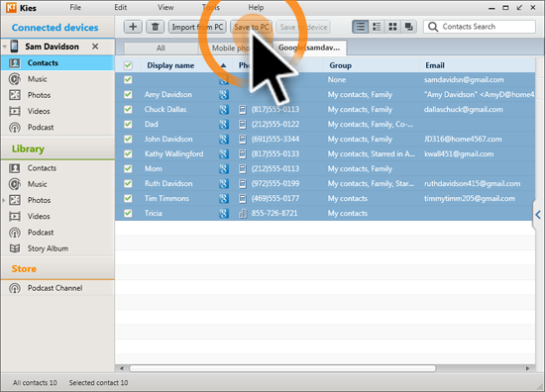Image resolution: width=545 pixels, height=392 pixels.
Task: Click the Kies logo icon
Action: pyautogui.click(x=11, y=7)
